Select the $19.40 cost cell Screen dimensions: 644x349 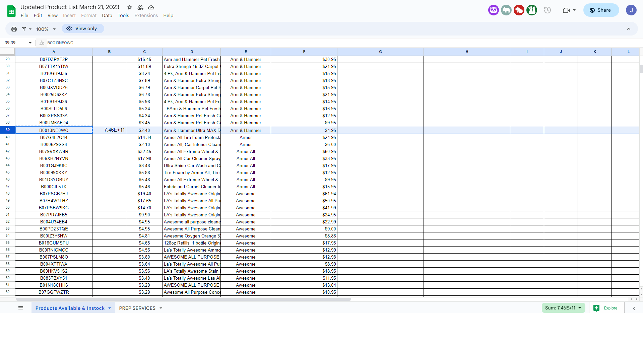pos(144,194)
